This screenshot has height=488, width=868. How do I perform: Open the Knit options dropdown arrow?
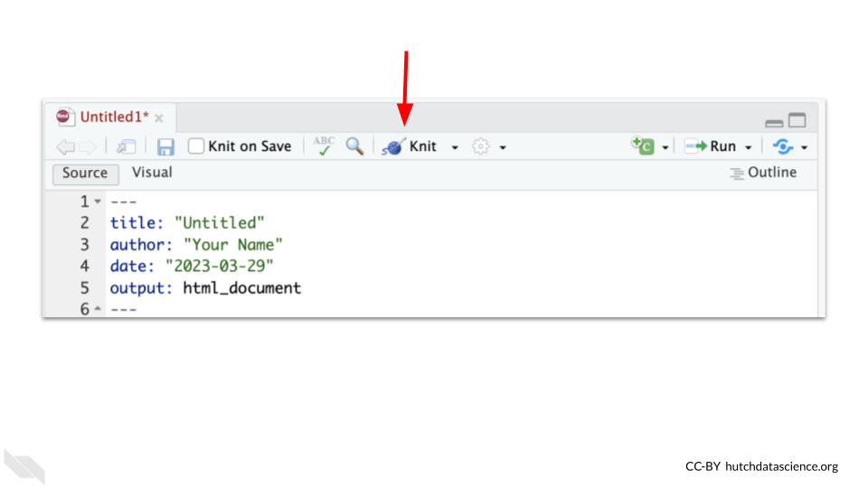click(x=455, y=147)
